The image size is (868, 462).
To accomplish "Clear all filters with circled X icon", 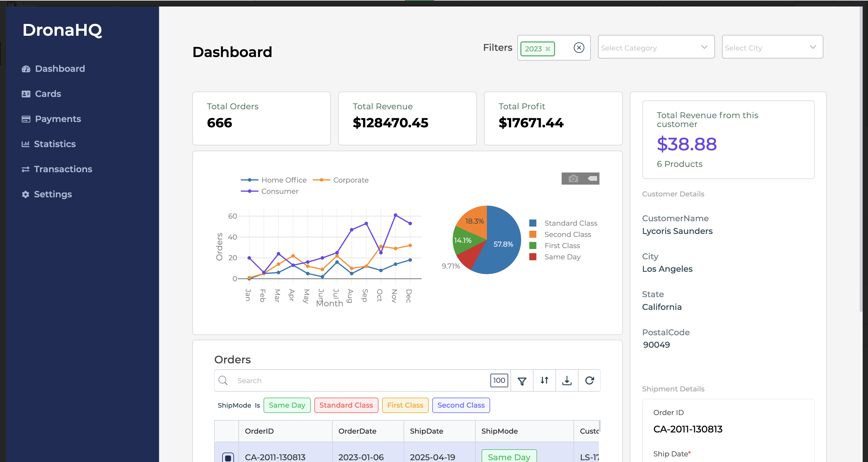I will pos(578,48).
